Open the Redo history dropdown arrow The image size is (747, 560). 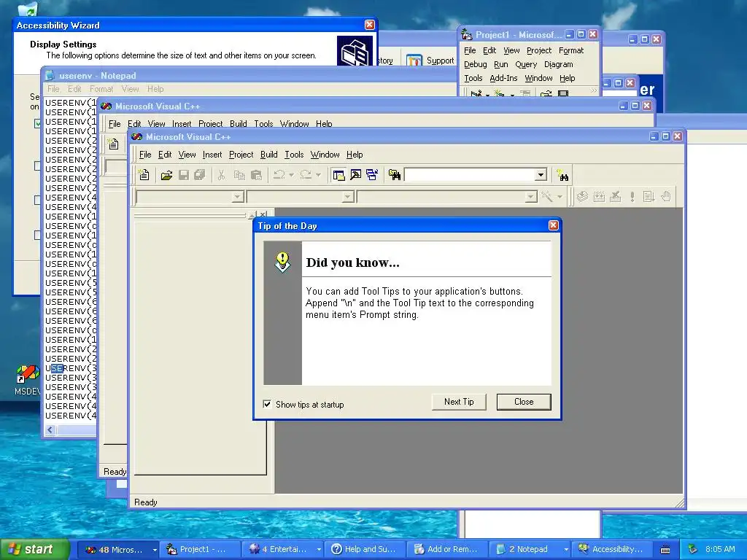[x=318, y=175]
